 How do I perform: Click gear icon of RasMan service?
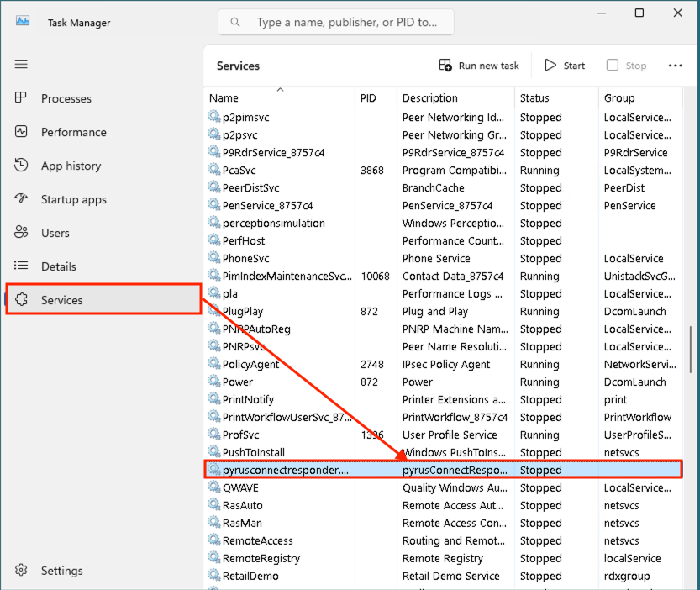pyautogui.click(x=214, y=523)
